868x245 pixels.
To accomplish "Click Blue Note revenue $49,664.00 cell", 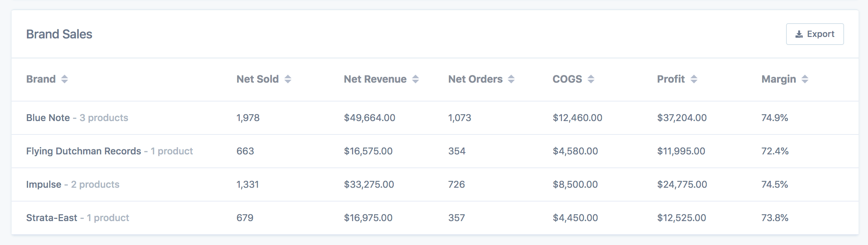I will [369, 118].
